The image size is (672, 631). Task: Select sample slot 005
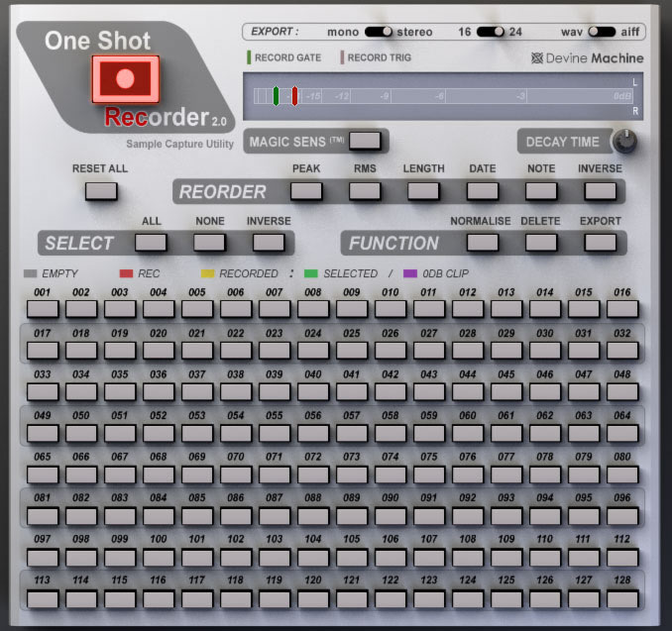coord(197,309)
